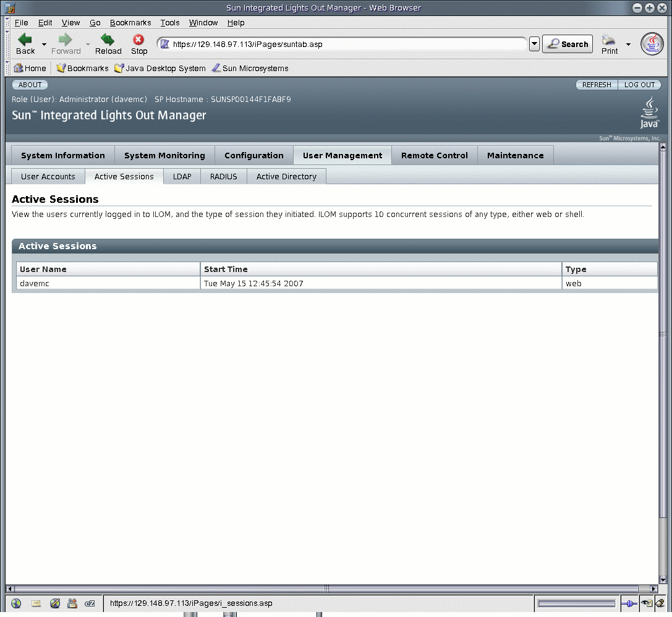Click the web session type cell
The image size is (672, 617).
tap(610, 283)
